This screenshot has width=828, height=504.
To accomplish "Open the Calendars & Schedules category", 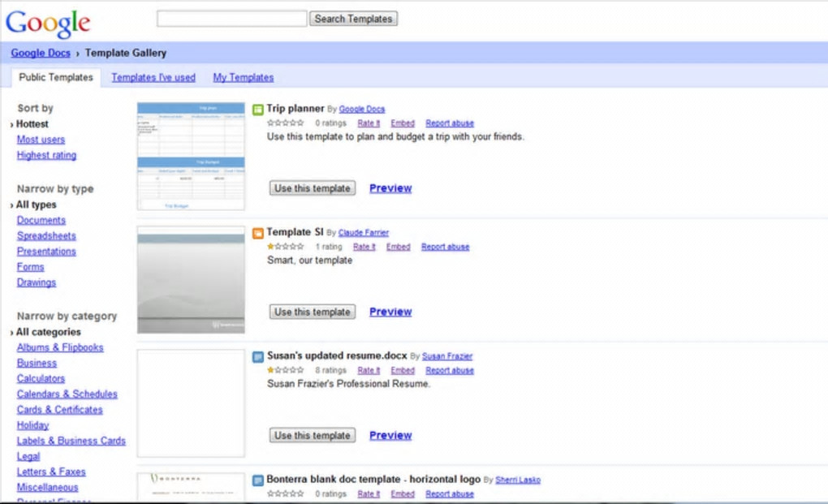I will click(67, 394).
